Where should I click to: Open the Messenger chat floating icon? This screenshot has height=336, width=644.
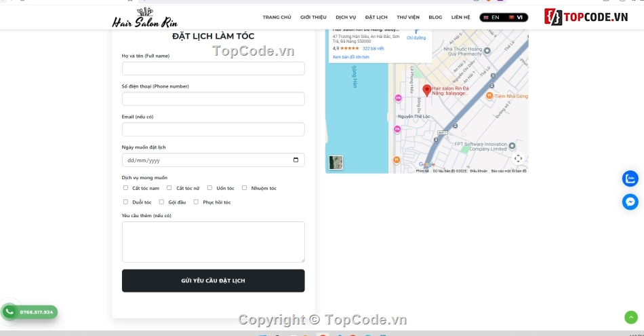point(630,202)
